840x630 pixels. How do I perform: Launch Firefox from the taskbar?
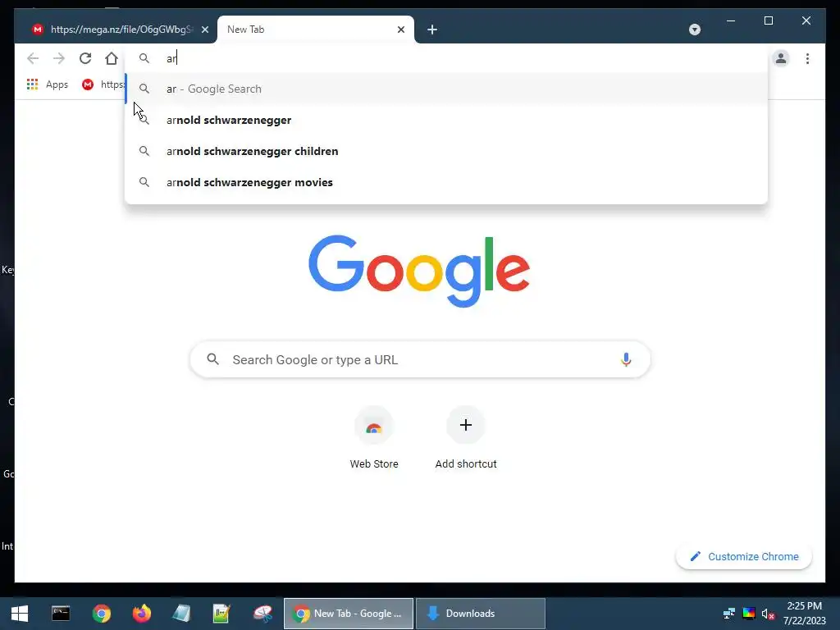[x=141, y=614]
